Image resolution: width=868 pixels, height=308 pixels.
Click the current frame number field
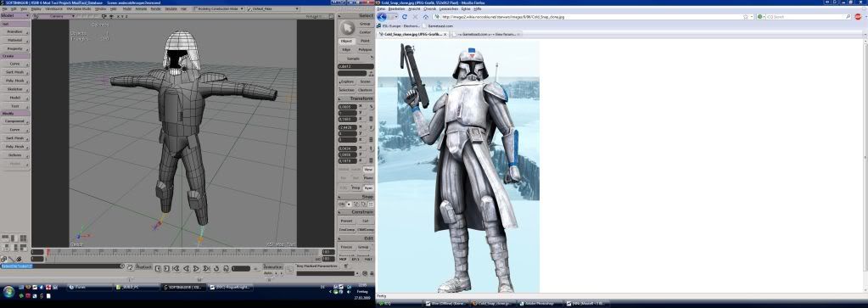(241, 269)
